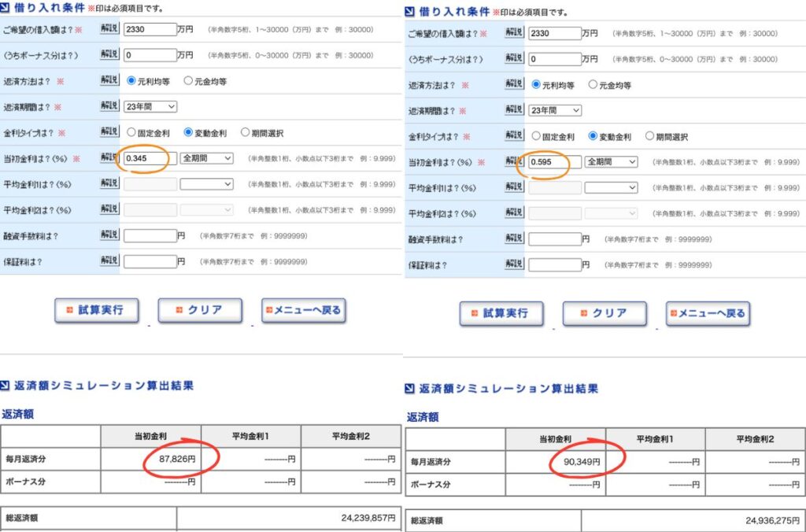Open left 平均金利1 period dropdown
This screenshot has height=532, width=806.
tap(207, 184)
